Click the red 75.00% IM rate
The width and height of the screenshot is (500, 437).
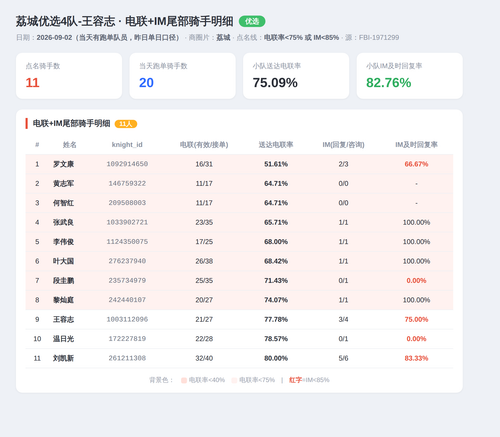[416, 319]
